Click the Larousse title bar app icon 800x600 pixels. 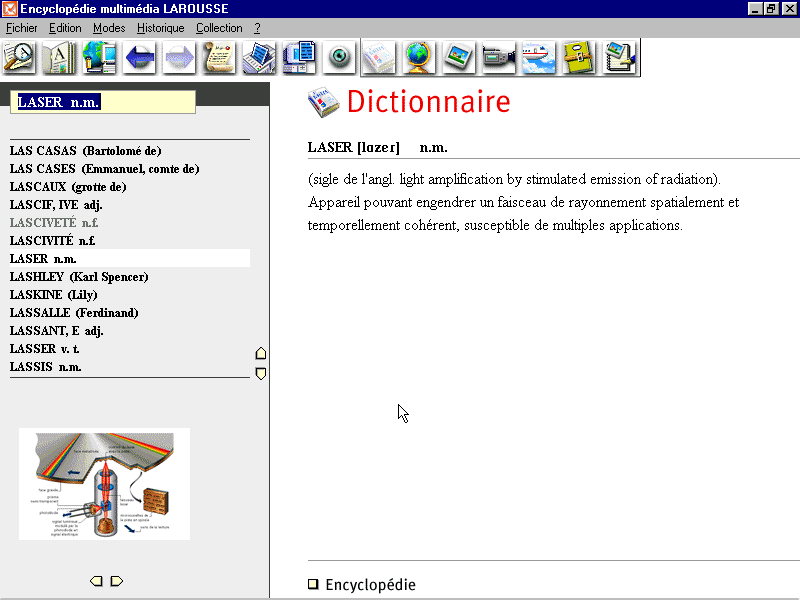9,9
